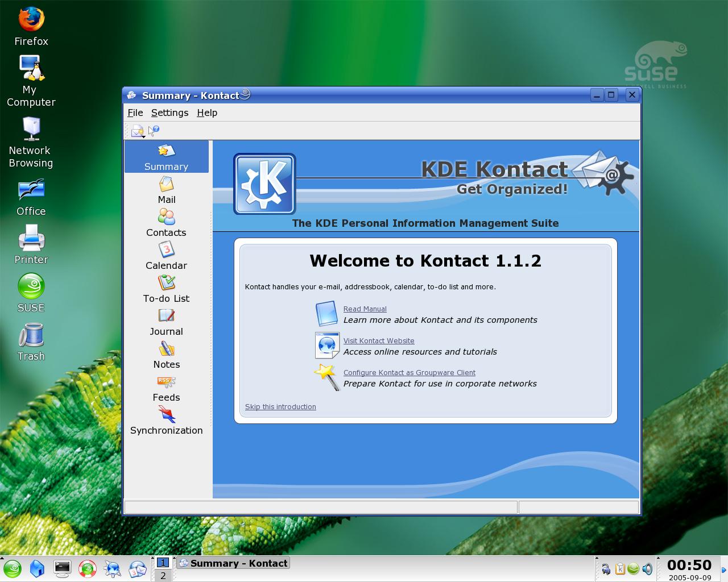This screenshot has width=728, height=582.
Task: Switch to Contacts in the sidebar
Action: click(166, 223)
